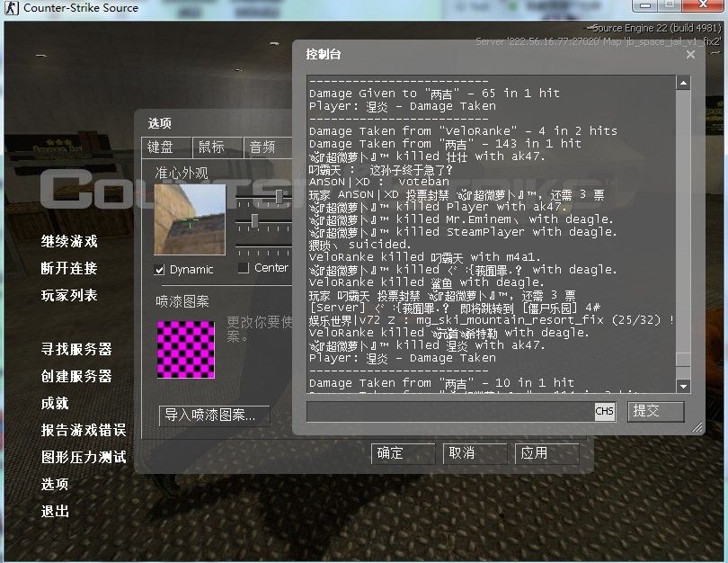Click the console scrollbar down arrow

point(683,386)
